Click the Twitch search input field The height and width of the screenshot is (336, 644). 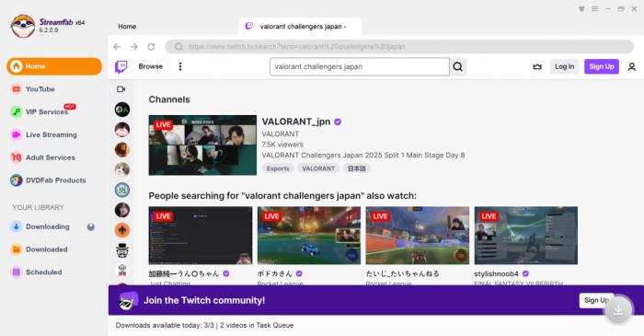click(x=360, y=66)
